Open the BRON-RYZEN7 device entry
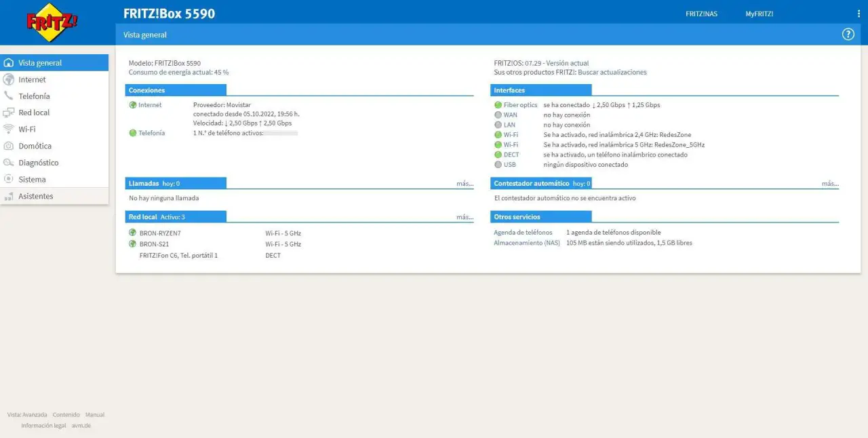868x438 pixels. pyautogui.click(x=160, y=233)
